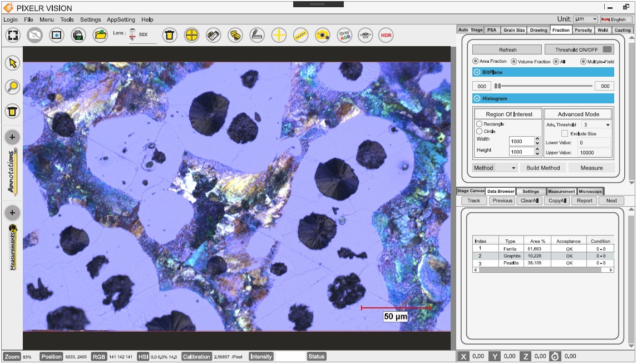The width and height of the screenshot is (637, 364).
Task: Click the BitPlane slider handle
Action: tap(498, 86)
